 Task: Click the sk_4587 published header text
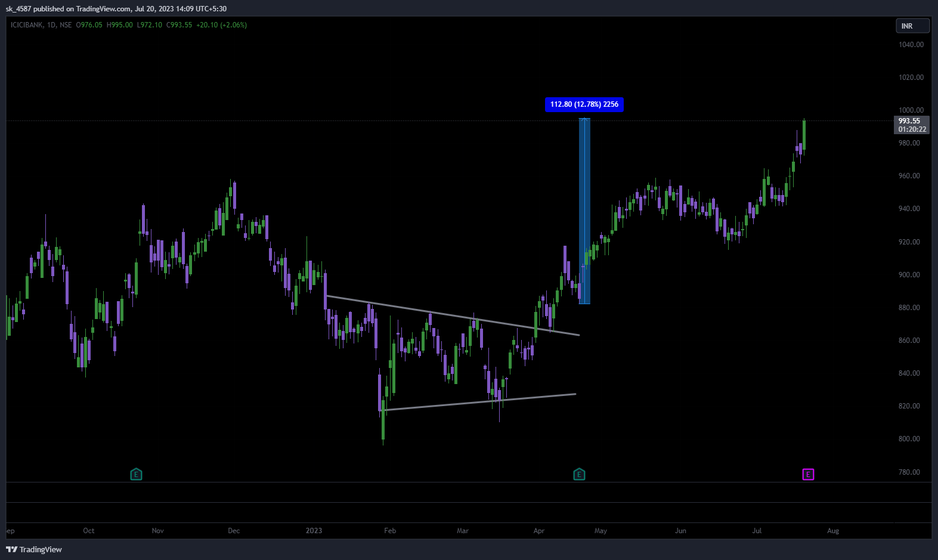click(116, 8)
